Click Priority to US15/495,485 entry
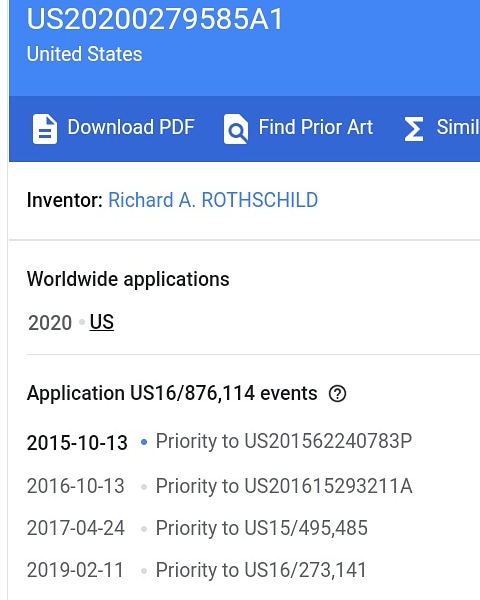The image size is (480, 600). [261, 528]
